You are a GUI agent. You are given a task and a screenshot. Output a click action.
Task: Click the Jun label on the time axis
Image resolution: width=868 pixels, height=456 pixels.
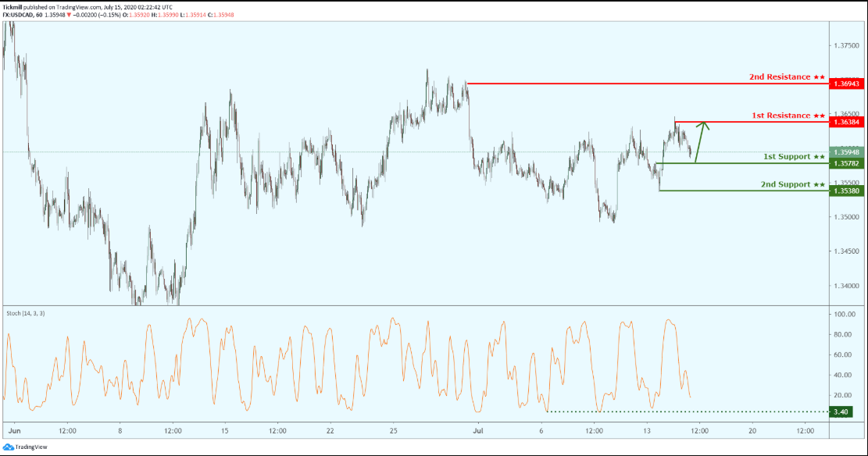[15, 430]
